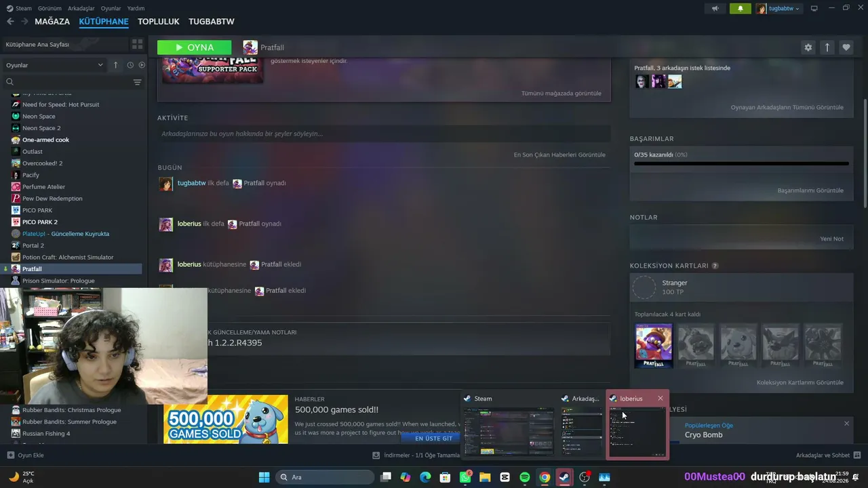Dismiss the Cryo Bomb popular item card
Viewport: 868px width, 488px height.
(846, 424)
